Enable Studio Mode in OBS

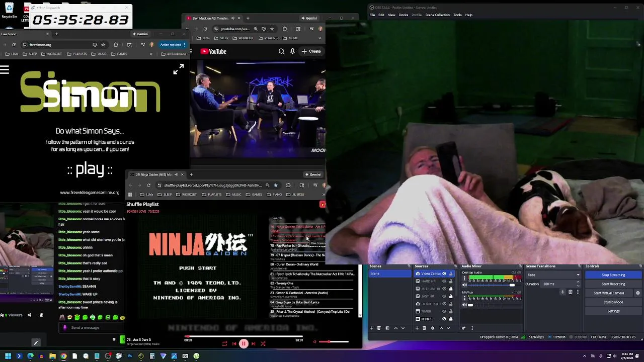[x=613, y=302]
